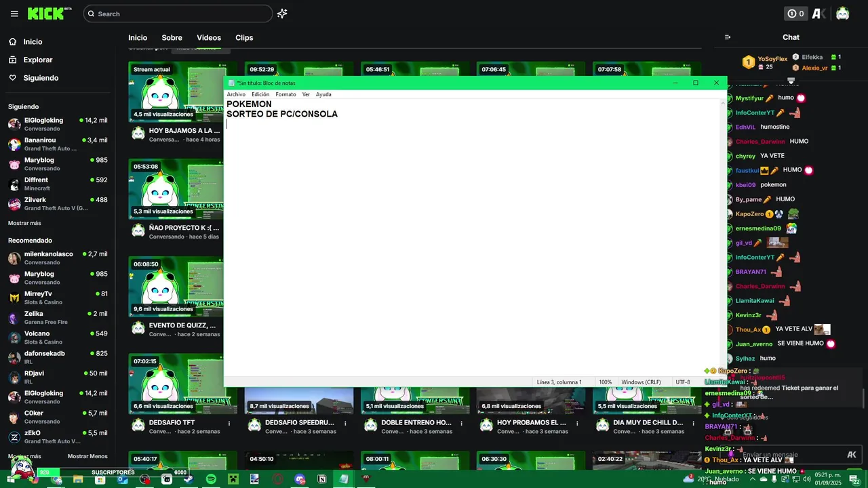Open the Formato menu in Notepad
Screen dimensions: 868x488
[285, 94]
